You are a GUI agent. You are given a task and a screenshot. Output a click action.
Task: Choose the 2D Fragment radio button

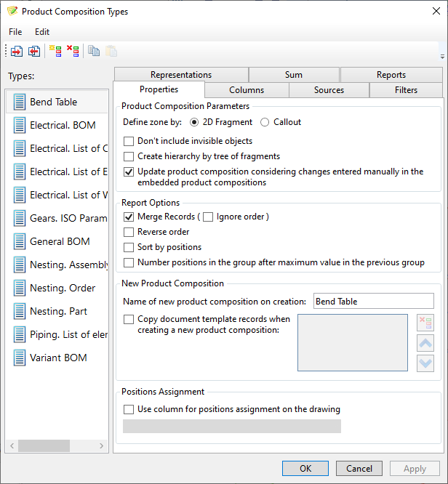pyautogui.click(x=194, y=123)
